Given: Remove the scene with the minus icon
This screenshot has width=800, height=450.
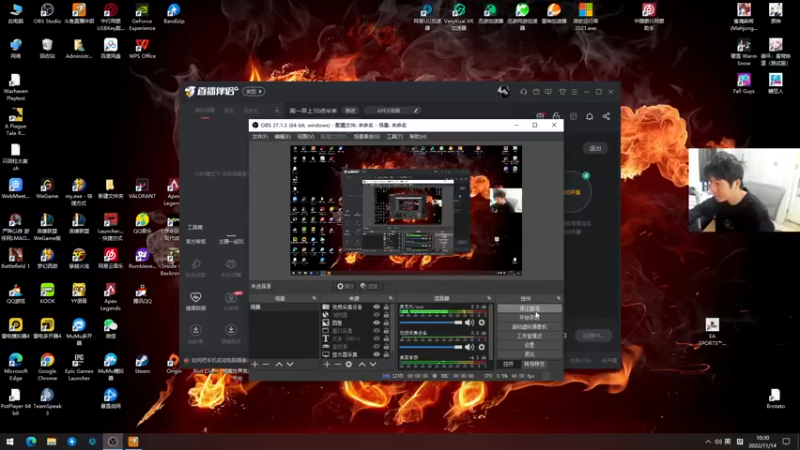Looking at the screenshot, I should pos(266,364).
